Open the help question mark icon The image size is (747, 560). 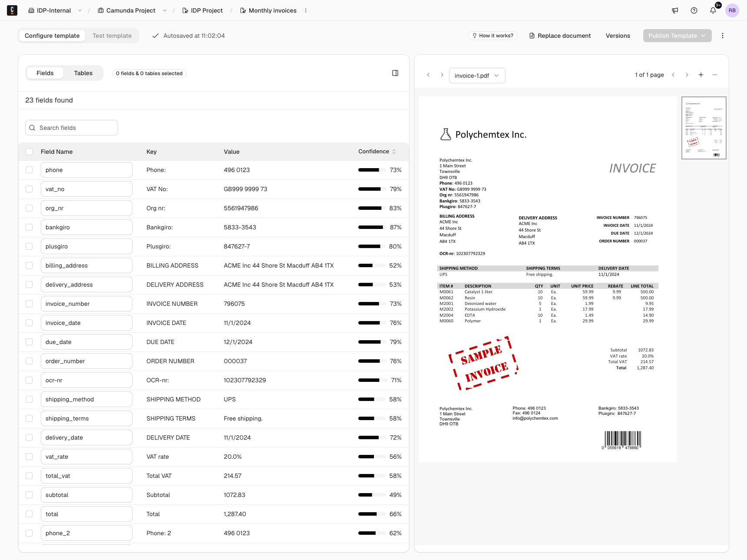(694, 10)
